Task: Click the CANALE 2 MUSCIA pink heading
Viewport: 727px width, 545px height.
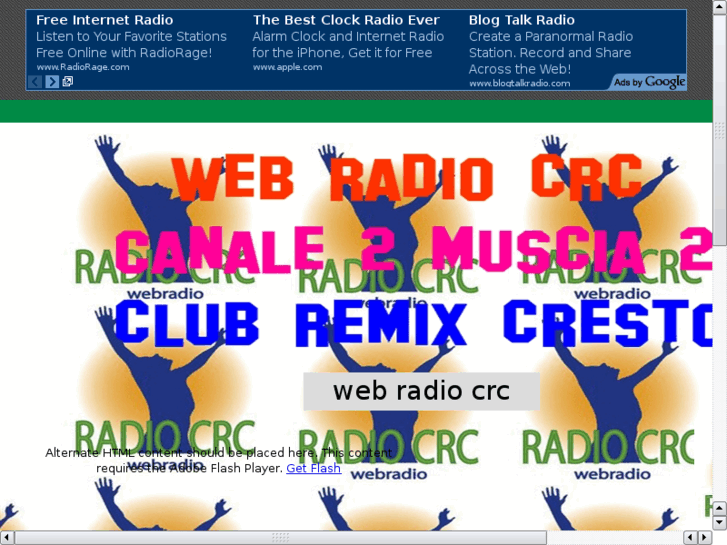Action: tap(414, 250)
